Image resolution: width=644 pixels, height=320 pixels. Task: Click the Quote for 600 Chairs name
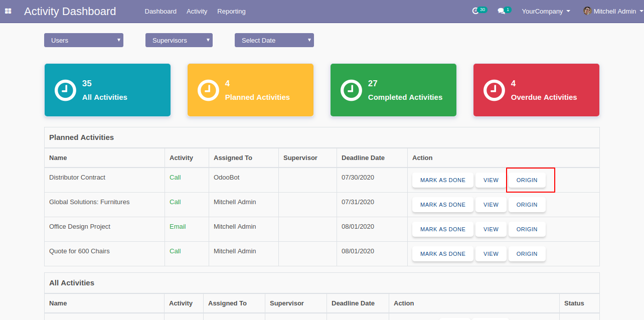[79, 251]
